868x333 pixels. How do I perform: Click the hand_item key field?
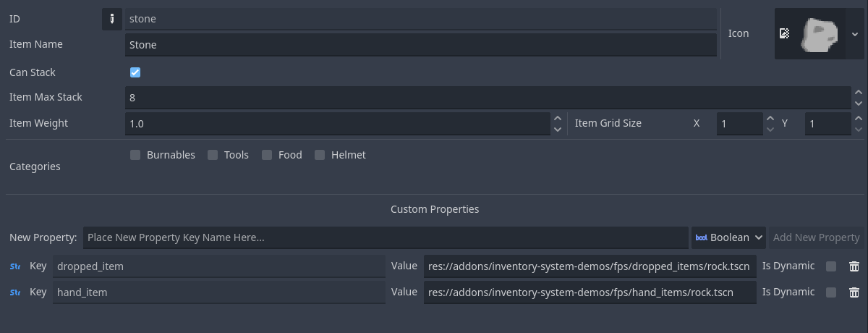219,292
